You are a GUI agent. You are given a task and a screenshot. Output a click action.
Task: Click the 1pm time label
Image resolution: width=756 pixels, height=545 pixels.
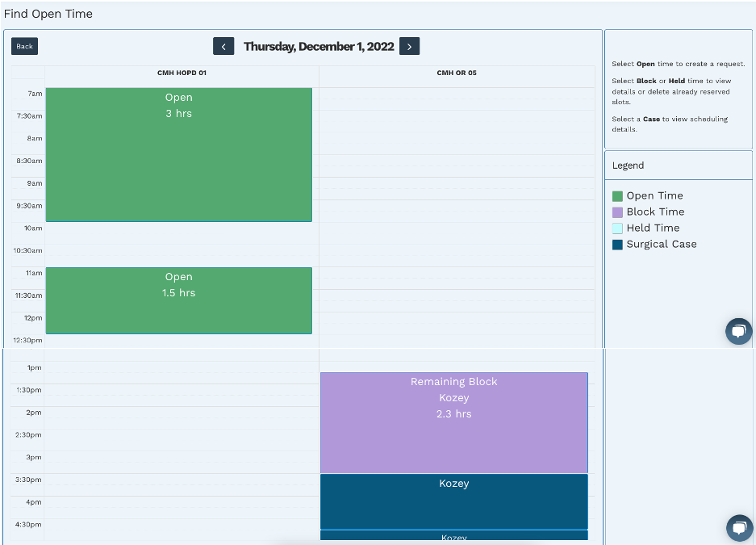click(34, 367)
